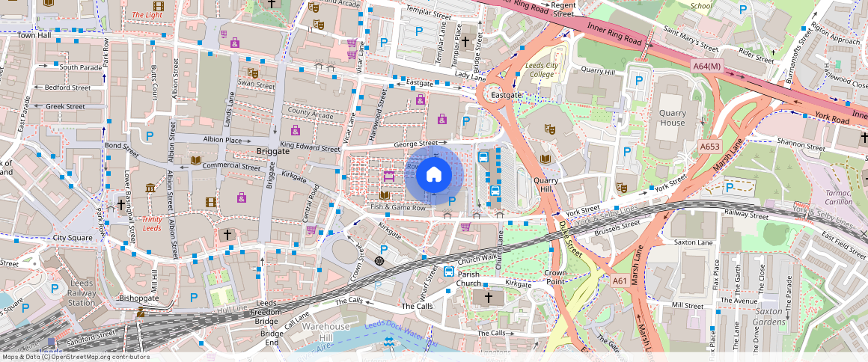The width and height of the screenshot is (868, 362).
Task: Click the A61 road shield label
Action: [619, 281]
